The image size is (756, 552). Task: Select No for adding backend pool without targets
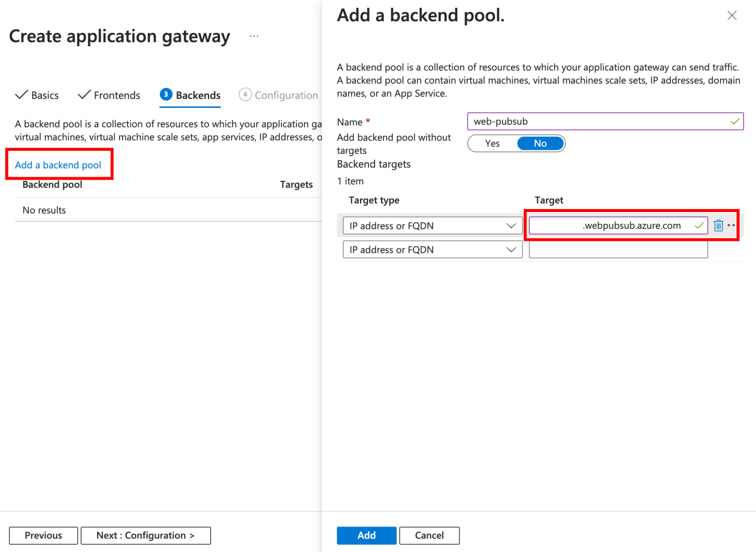pyautogui.click(x=540, y=143)
